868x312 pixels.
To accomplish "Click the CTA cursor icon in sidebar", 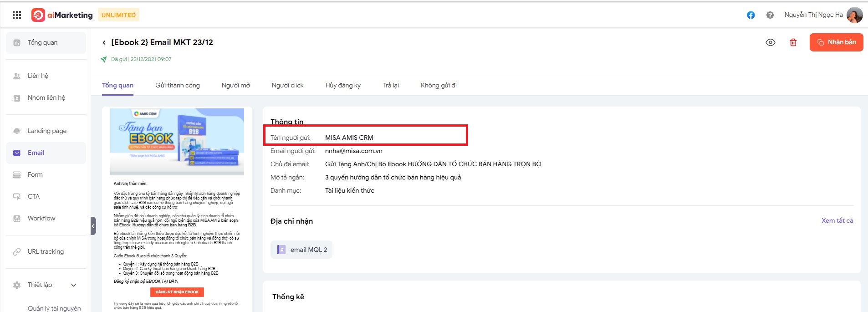I will [x=17, y=197].
